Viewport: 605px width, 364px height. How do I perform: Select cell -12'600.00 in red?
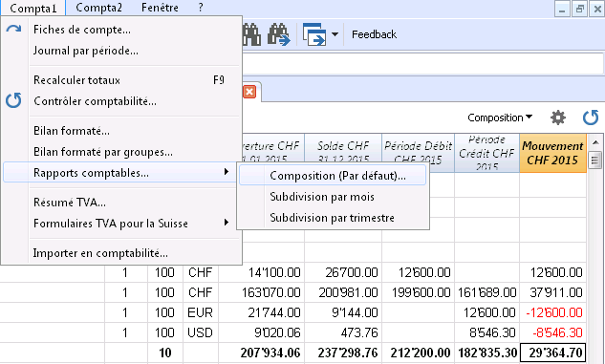(553, 312)
